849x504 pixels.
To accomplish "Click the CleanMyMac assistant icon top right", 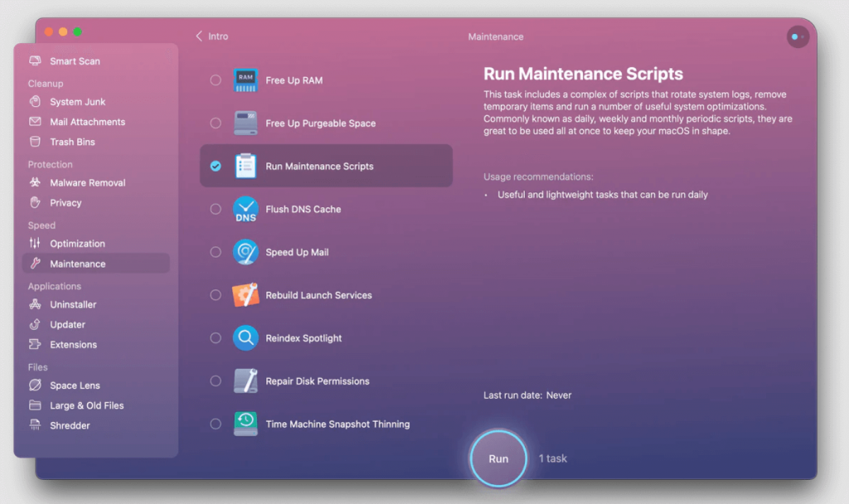I will pyautogui.click(x=797, y=36).
